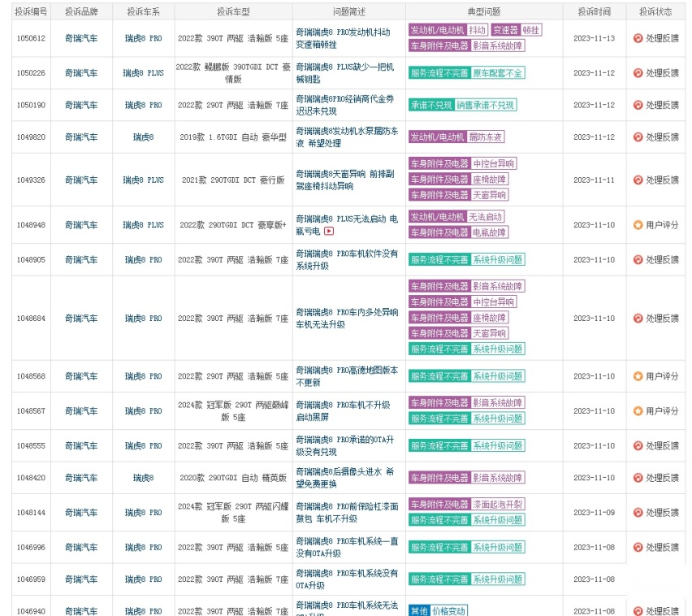Select the 漆面起泡开裂 tag
The width and height of the screenshot is (692, 616).
click(497, 505)
